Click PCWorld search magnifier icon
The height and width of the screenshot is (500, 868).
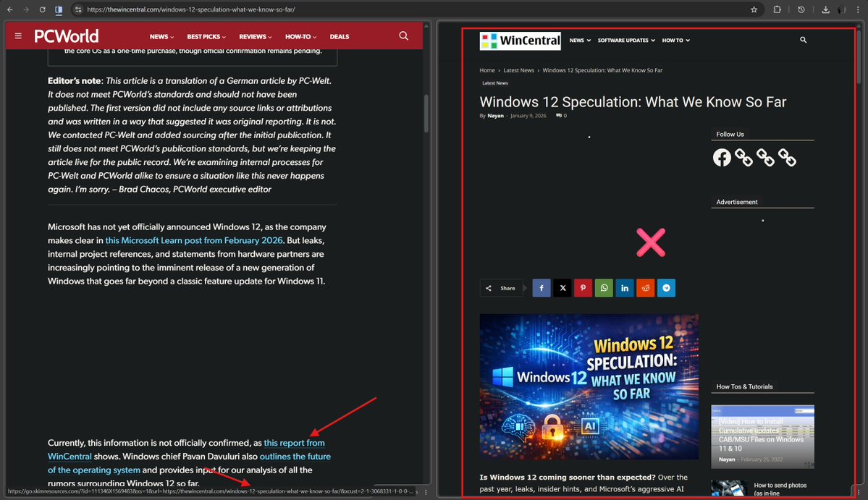[x=403, y=36]
